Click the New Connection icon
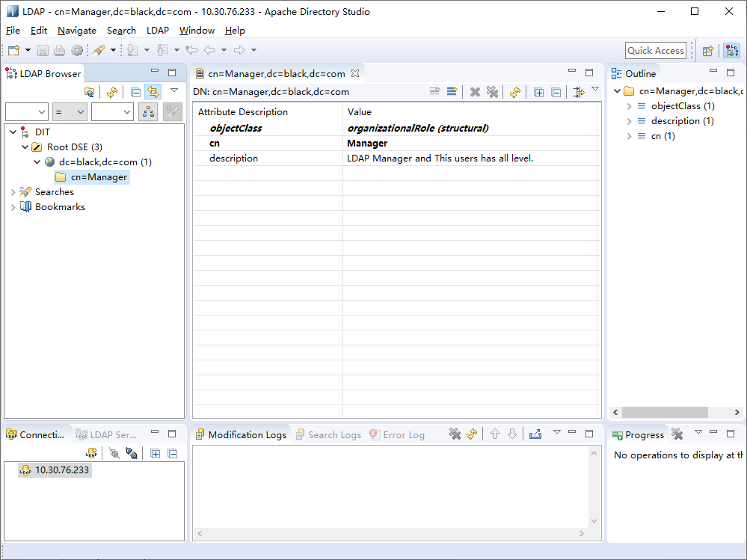747x560 pixels. coord(91,453)
